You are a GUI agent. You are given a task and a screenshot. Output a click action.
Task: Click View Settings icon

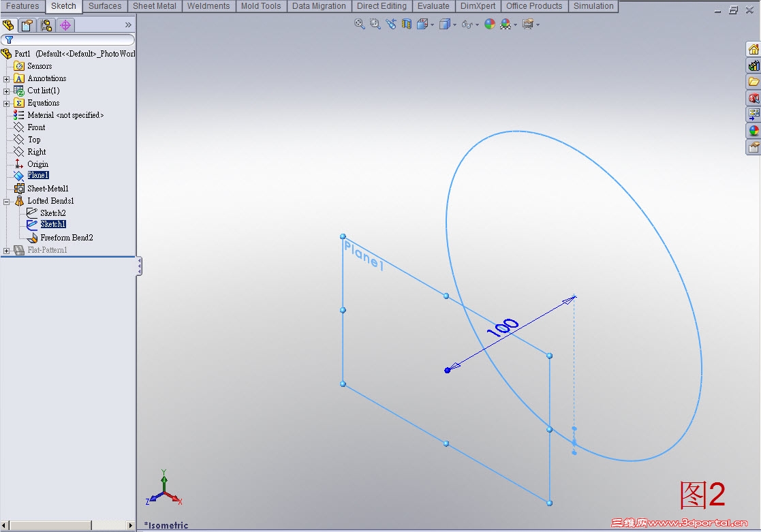tap(528, 24)
